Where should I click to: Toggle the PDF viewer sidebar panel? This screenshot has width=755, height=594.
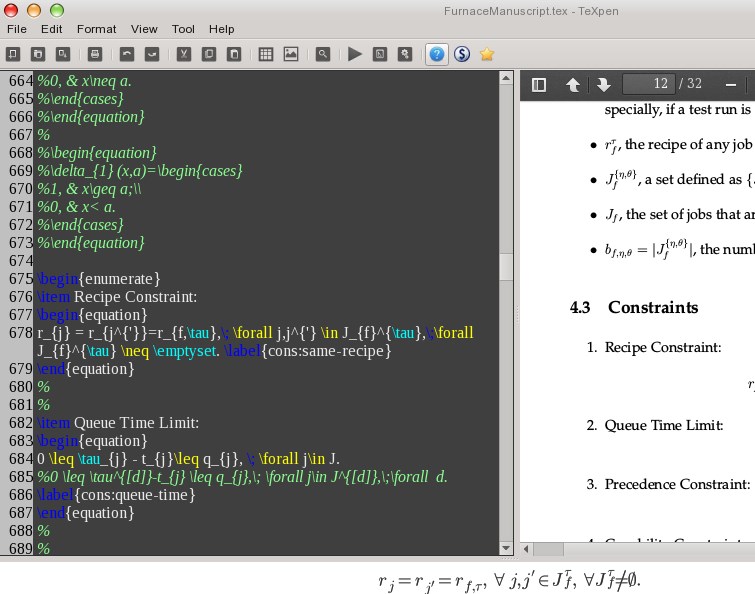click(x=539, y=85)
